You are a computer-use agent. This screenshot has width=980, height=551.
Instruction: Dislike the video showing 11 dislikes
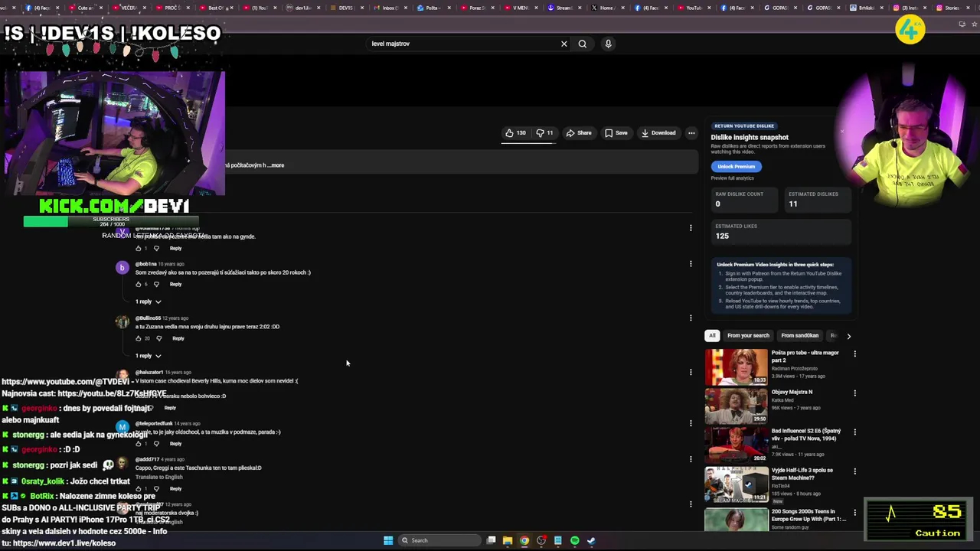(x=544, y=133)
